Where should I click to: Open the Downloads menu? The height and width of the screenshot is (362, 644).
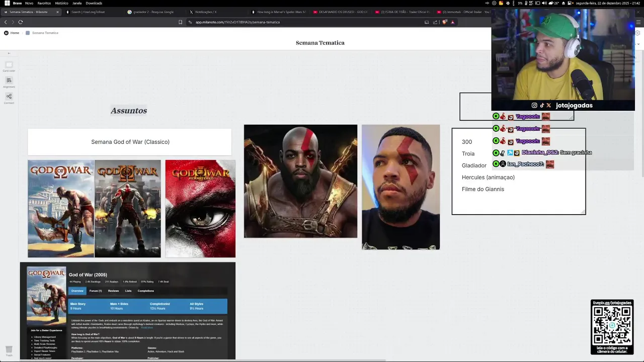coord(94,3)
